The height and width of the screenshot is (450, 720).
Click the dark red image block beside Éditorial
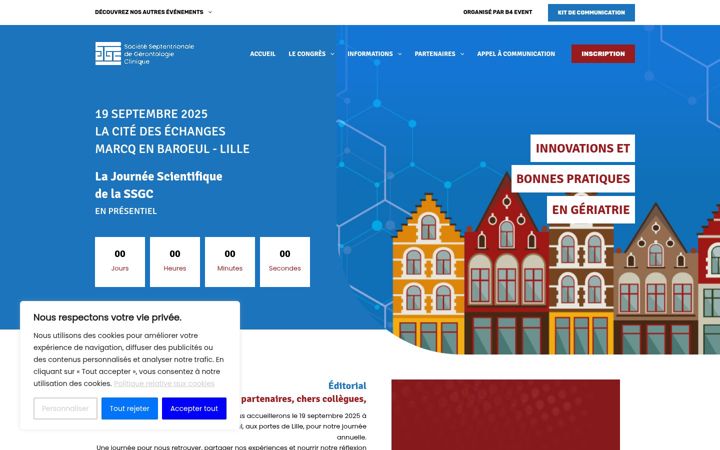click(506, 415)
